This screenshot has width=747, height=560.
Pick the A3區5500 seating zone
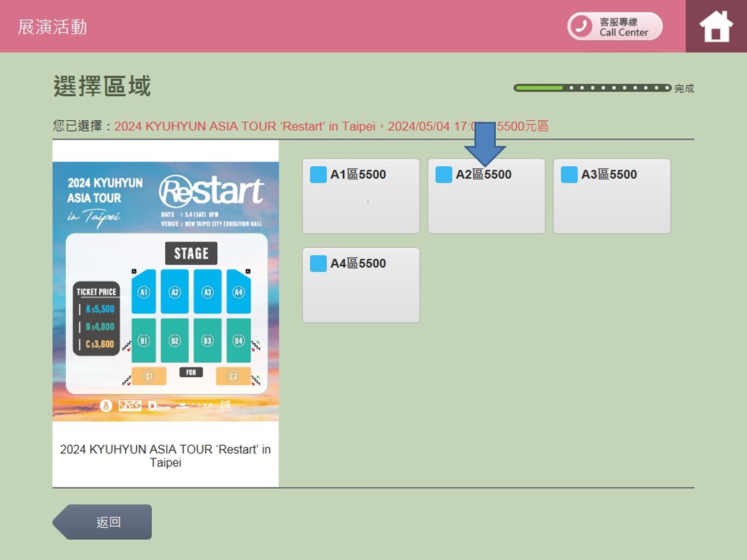tap(612, 196)
